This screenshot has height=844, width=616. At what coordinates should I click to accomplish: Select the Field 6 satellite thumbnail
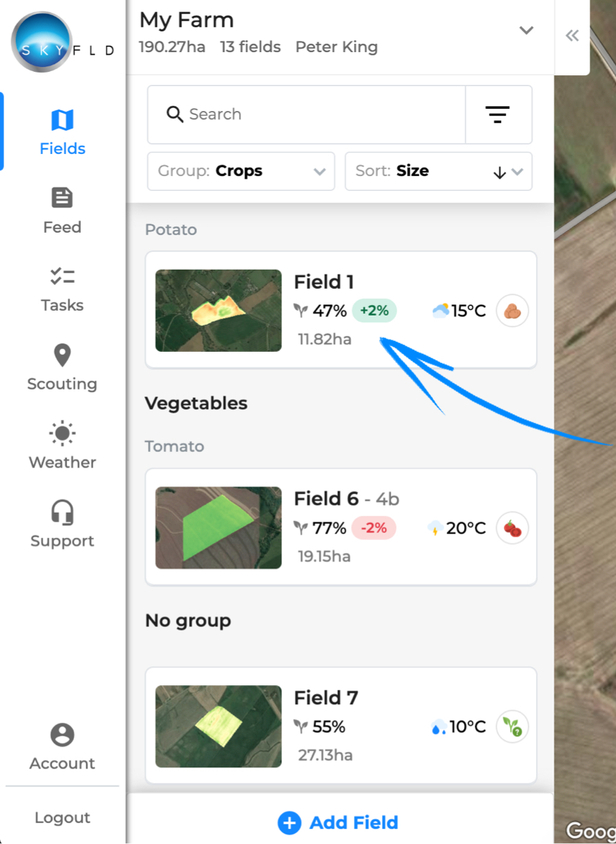(218, 528)
